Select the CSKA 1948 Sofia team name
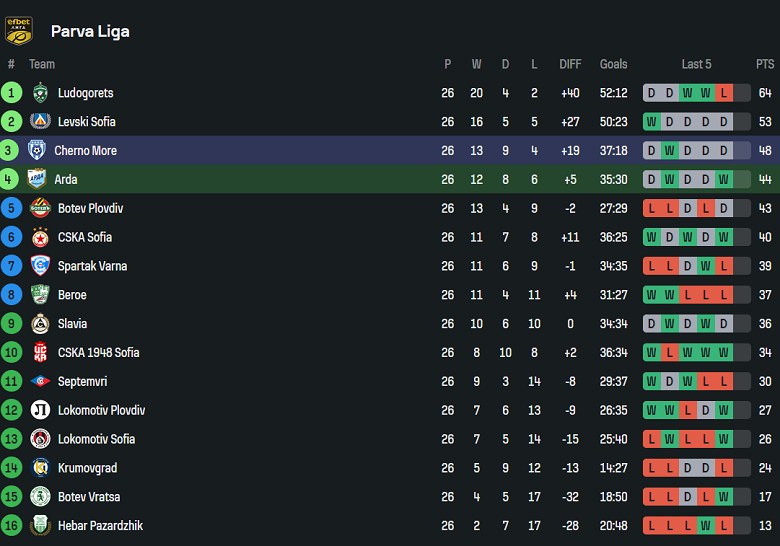780x546 pixels. point(98,353)
